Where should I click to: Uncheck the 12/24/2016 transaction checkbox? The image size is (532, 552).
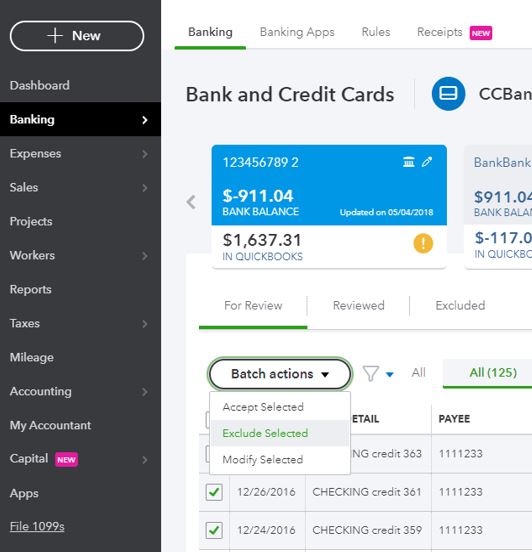pos(214,530)
